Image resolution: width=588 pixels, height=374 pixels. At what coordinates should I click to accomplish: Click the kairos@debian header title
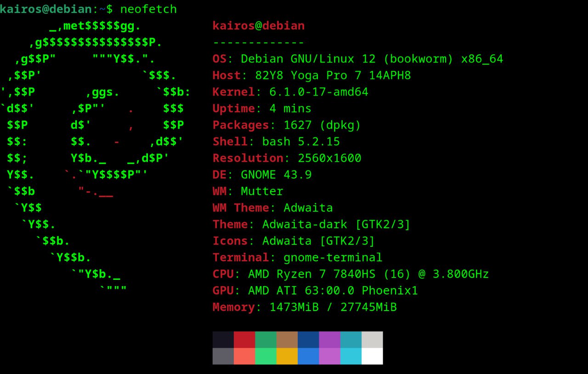[258, 26]
